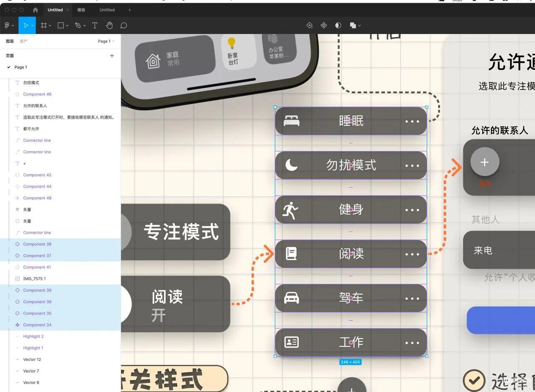
Task: Add a new page with plus icon
Action: pos(112,56)
